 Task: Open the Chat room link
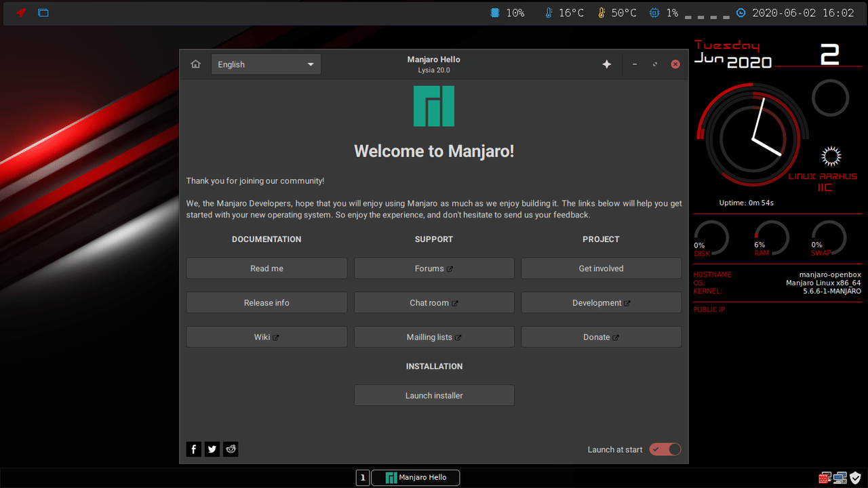click(434, 303)
